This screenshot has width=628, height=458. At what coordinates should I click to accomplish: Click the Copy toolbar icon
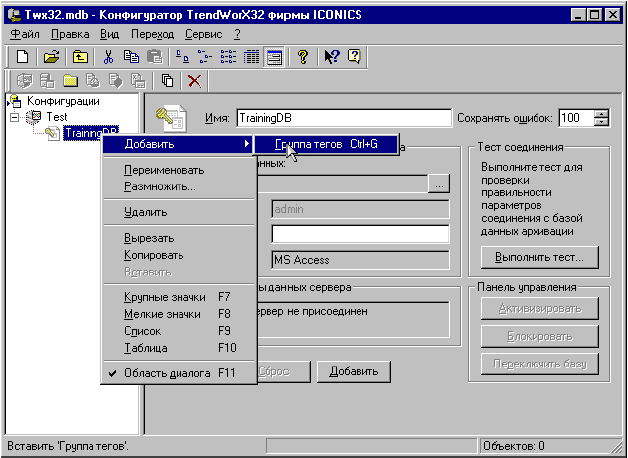131,57
